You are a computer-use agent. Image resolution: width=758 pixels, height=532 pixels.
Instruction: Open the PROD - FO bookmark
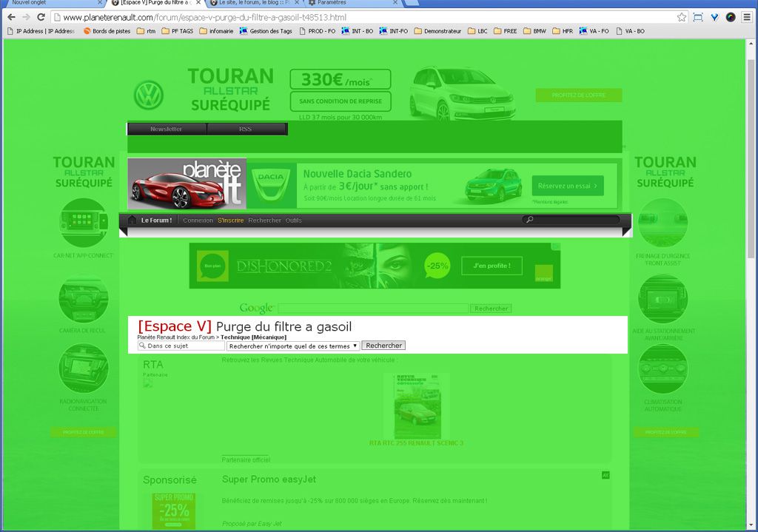[317, 31]
